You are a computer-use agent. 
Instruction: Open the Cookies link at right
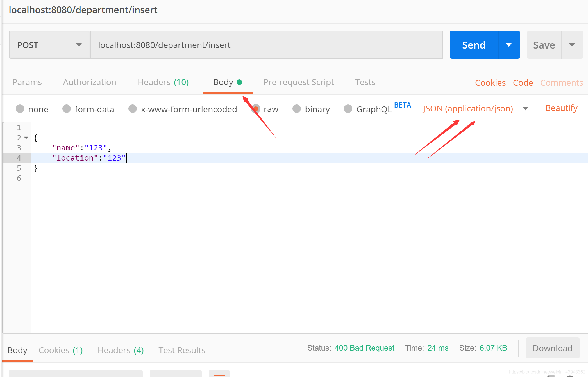point(490,83)
